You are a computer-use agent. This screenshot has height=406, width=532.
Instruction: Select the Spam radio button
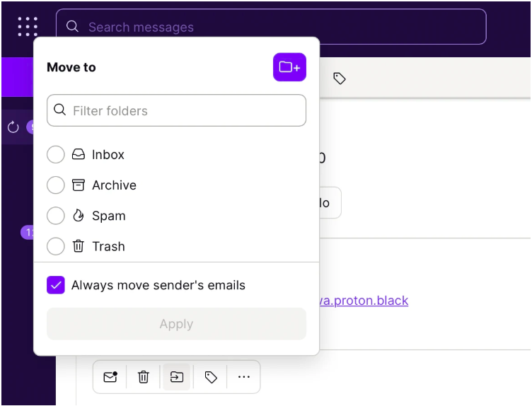56,216
